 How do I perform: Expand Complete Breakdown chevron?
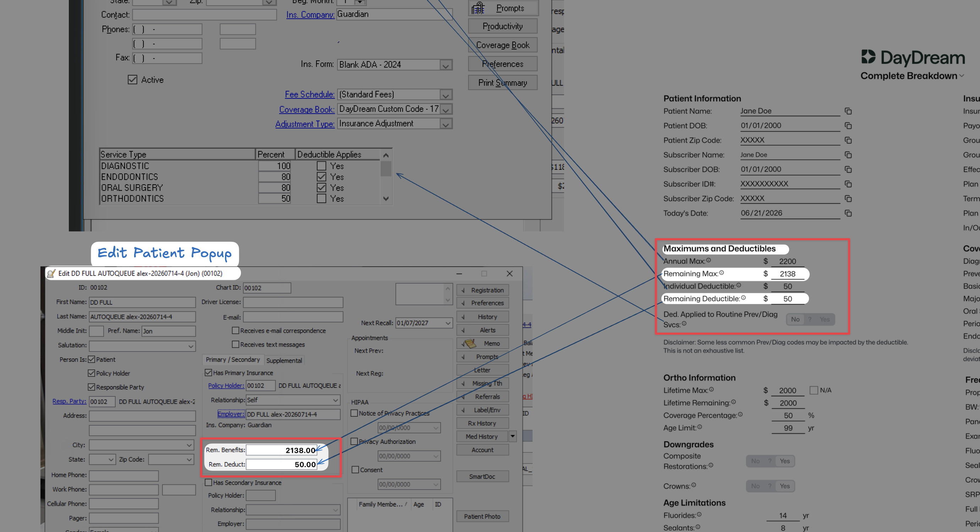(x=962, y=76)
